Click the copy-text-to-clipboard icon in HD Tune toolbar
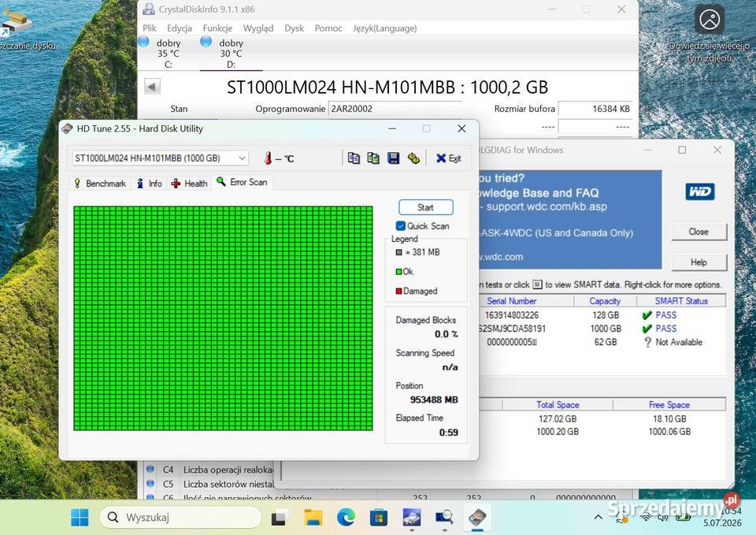The height and width of the screenshot is (535, 756). tap(354, 158)
